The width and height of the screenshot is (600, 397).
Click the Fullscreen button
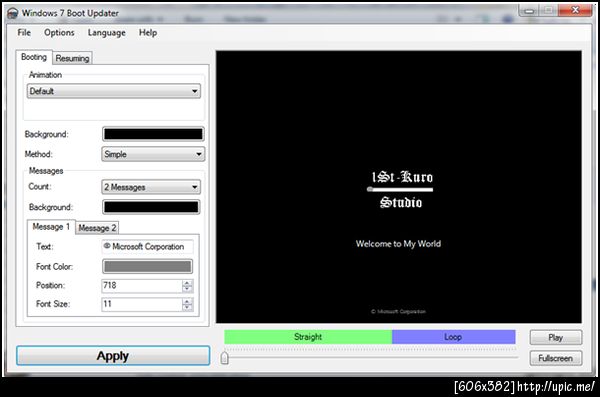click(556, 358)
